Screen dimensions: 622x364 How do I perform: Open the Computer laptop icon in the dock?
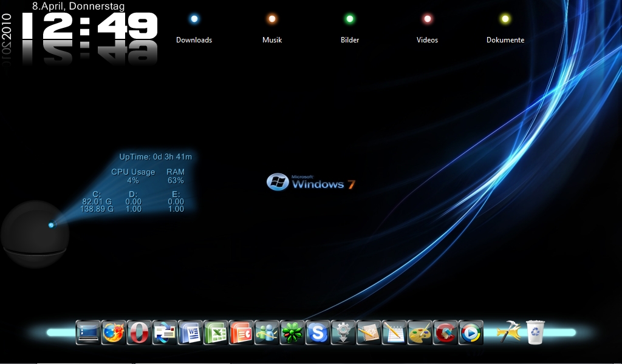pyautogui.click(x=88, y=332)
